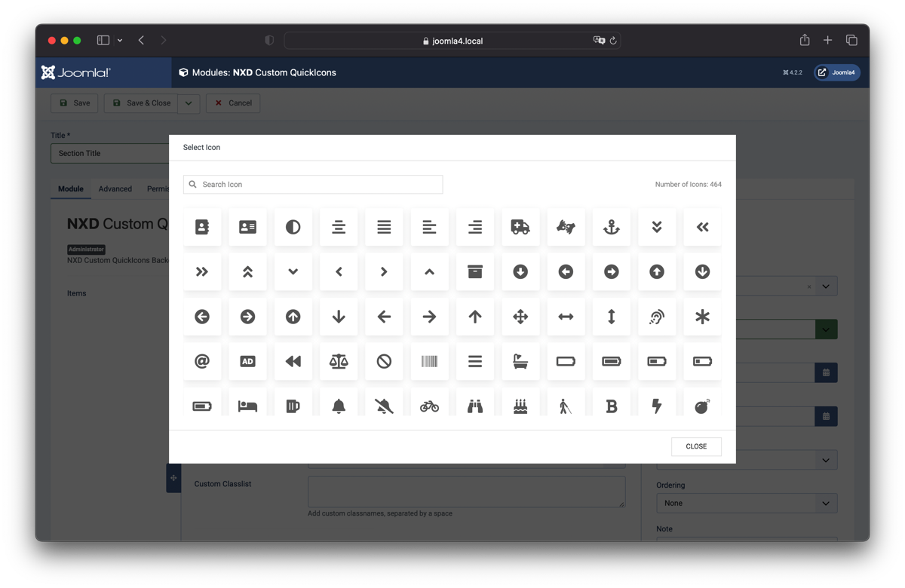Open the Safari sidebar toggle dropdown chevron
Viewport: 905px width, 588px height.
click(119, 40)
